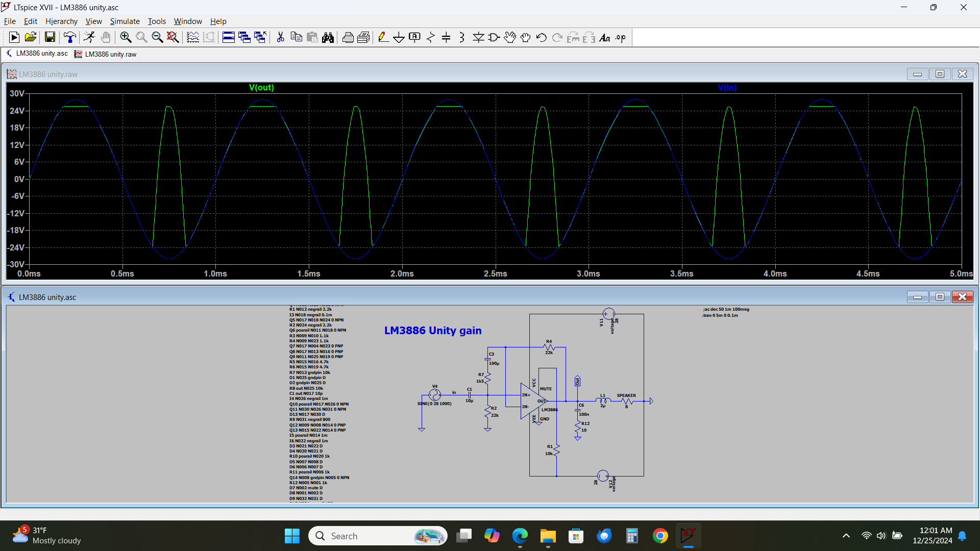Screen dimensions: 980x551
Task: Select the Move open-hand tool
Action: click(x=509, y=37)
